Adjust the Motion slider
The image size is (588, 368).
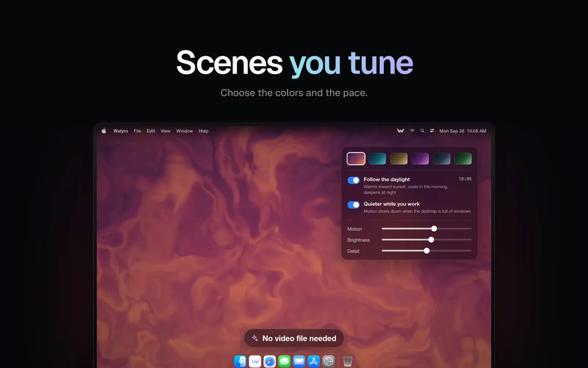tap(434, 229)
